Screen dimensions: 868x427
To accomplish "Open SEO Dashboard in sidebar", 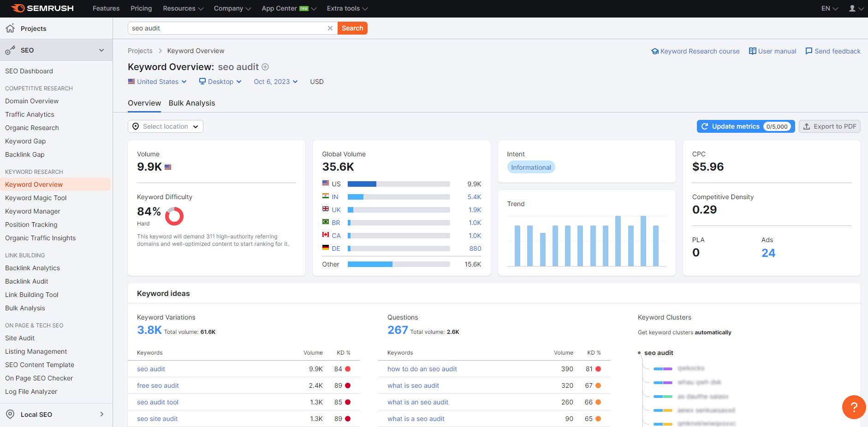I will point(29,71).
